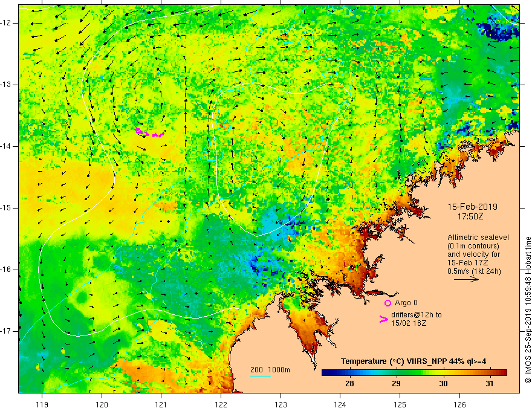Screen dimensions: 532x411
Task: Click the 'Argo 0' legend label
Action: (x=406, y=303)
